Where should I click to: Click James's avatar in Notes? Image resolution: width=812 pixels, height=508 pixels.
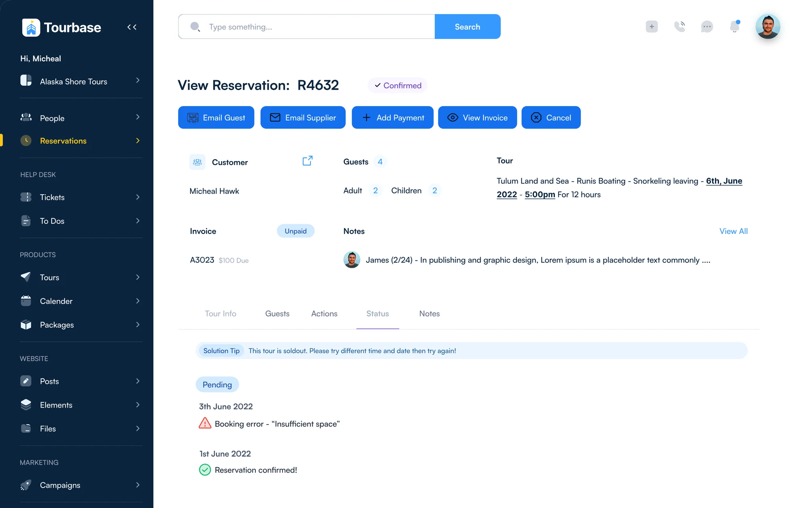(x=352, y=260)
